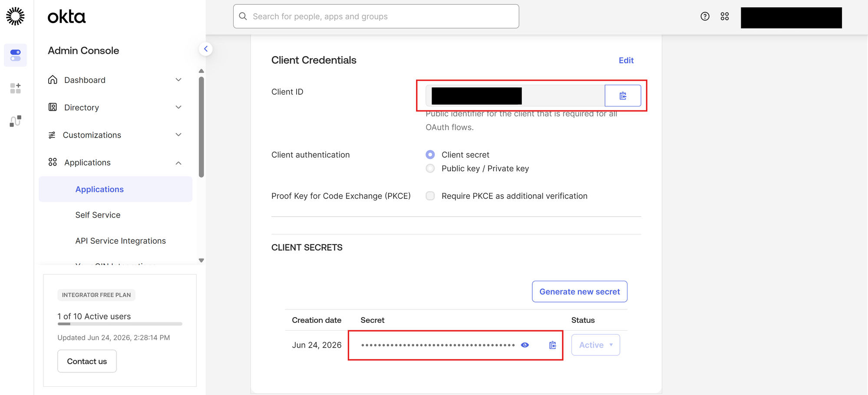Viewport: 868px width, 395px height.
Task: Click the Directory address book icon
Action: [53, 107]
